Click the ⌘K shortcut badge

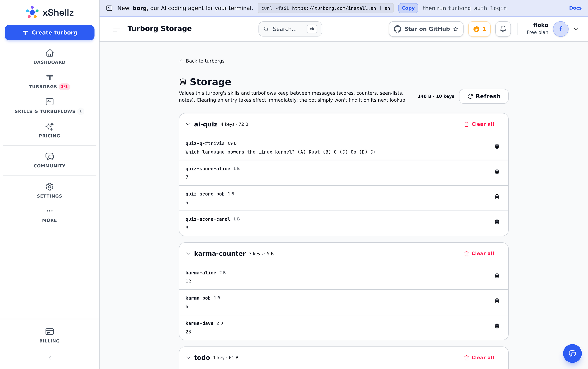pos(312,29)
